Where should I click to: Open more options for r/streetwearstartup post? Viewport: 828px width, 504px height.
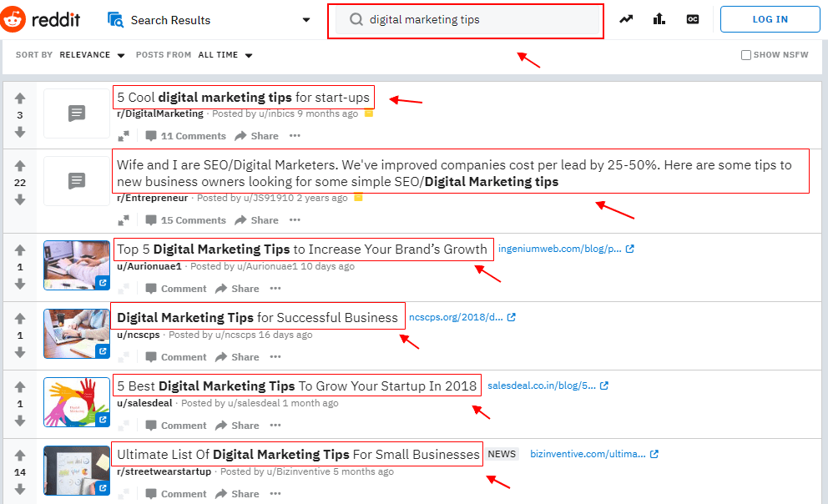pyautogui.click(x=275, y=493)
